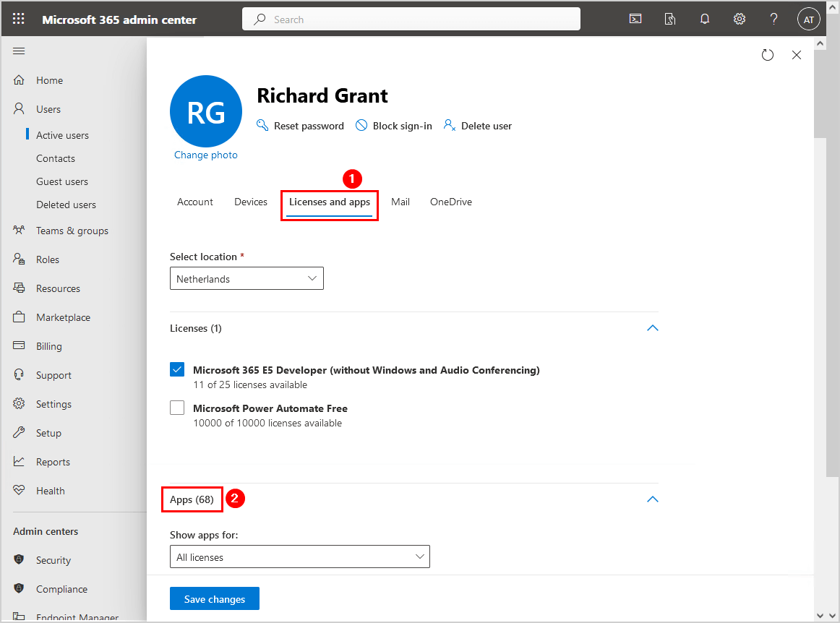
Task: Click the Save changes button
Action: [x=215, y=599]
